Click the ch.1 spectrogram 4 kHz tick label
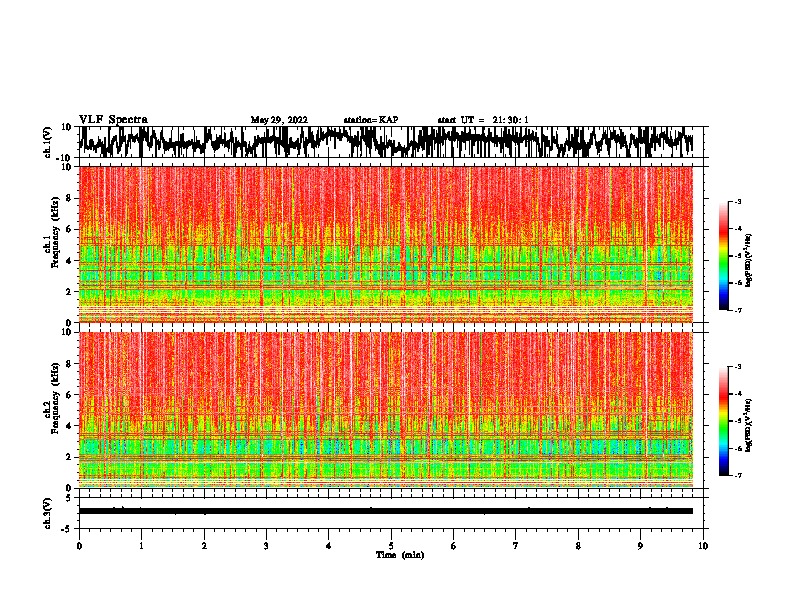Screen dimensions: 792x612 click(x=70, y=261)
